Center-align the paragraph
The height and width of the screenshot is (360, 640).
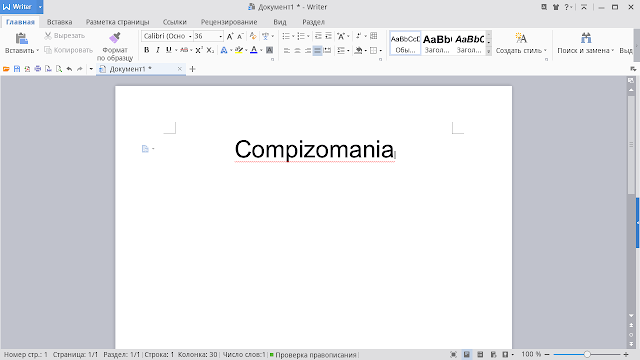click(x=297, y=50)
